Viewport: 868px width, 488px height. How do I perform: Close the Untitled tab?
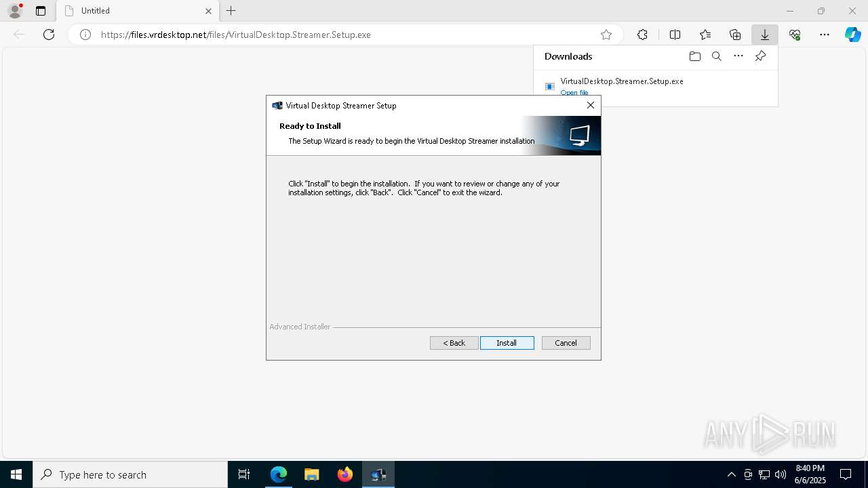(208, 11)
